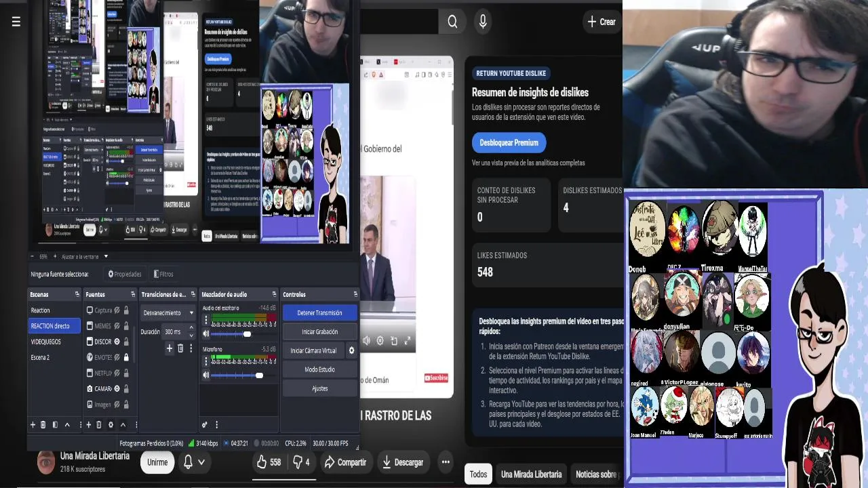This screenshot has height=488, width=868.
Task: Select the Reaction scene in OBS
Action: (54, 310)
